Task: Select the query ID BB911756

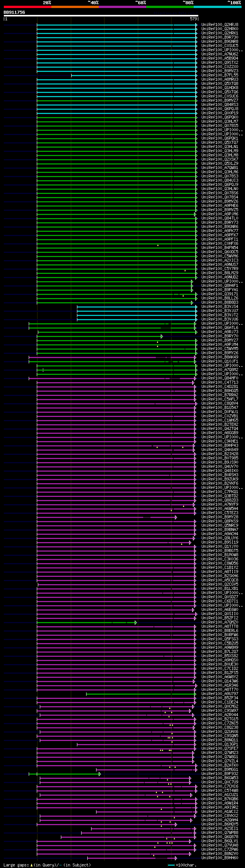Action: pos(14,12)
